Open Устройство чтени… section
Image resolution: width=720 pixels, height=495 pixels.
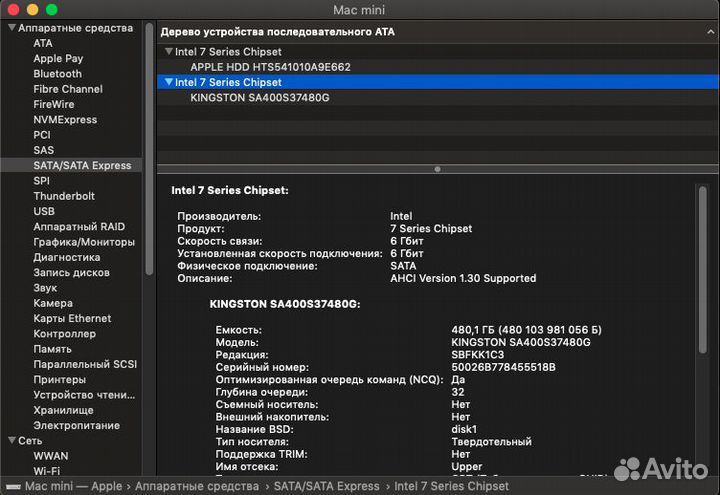coord(84,395)
